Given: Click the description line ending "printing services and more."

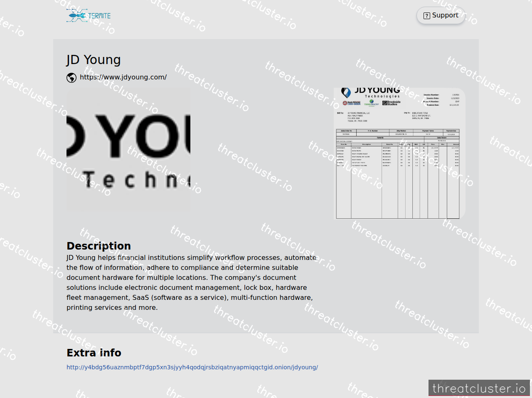Looking at the screenshot, I should coord(112,308).
